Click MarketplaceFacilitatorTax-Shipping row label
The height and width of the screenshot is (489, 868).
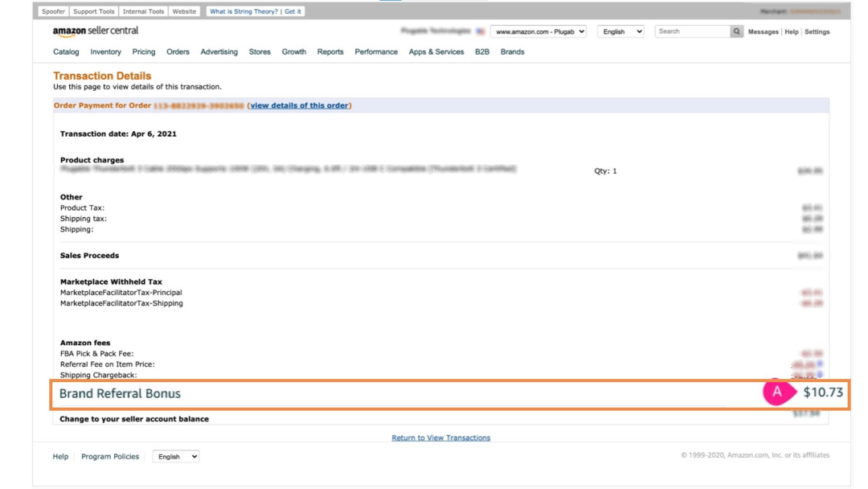tap(121, 303)
